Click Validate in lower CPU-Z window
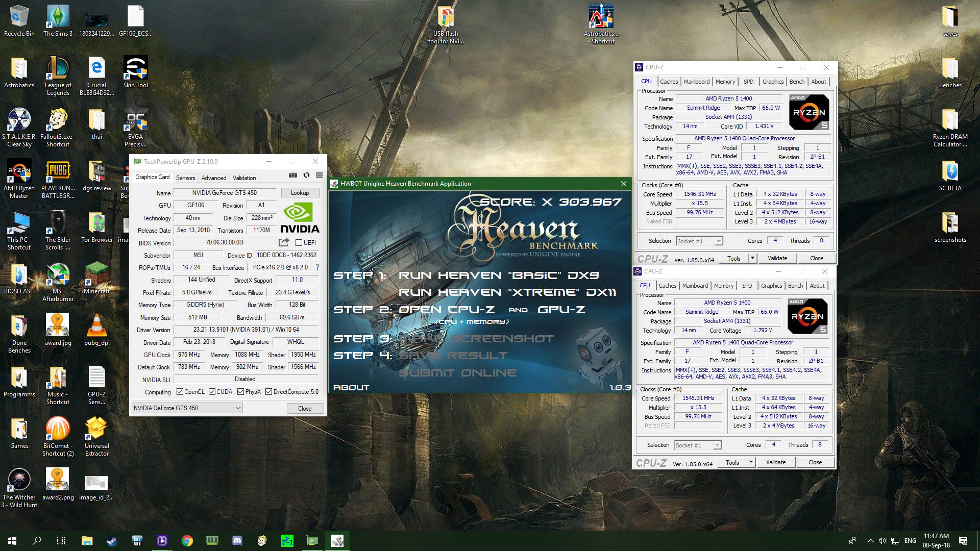980x551 pixels. 776,462
